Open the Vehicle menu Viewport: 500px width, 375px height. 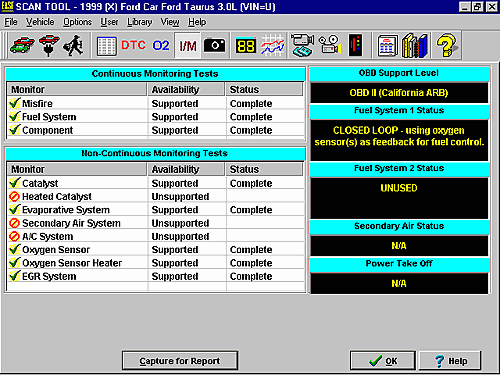pyautogui.click(x=40, y=22)
